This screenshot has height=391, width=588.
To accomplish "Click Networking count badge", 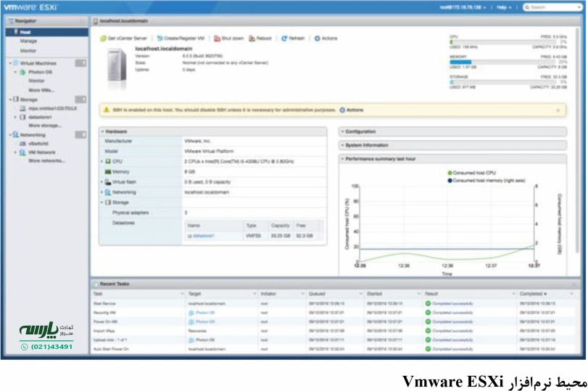I will [80, 135].
